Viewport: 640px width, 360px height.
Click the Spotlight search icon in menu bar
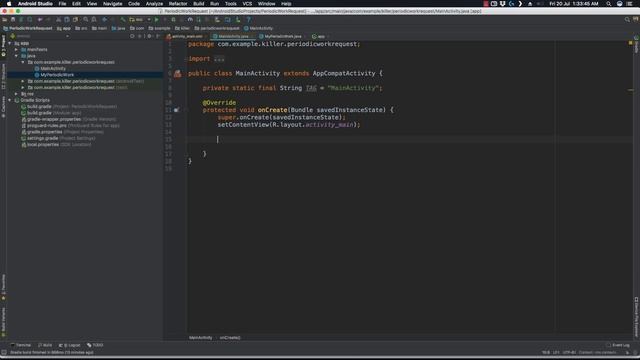pos(609,4)
